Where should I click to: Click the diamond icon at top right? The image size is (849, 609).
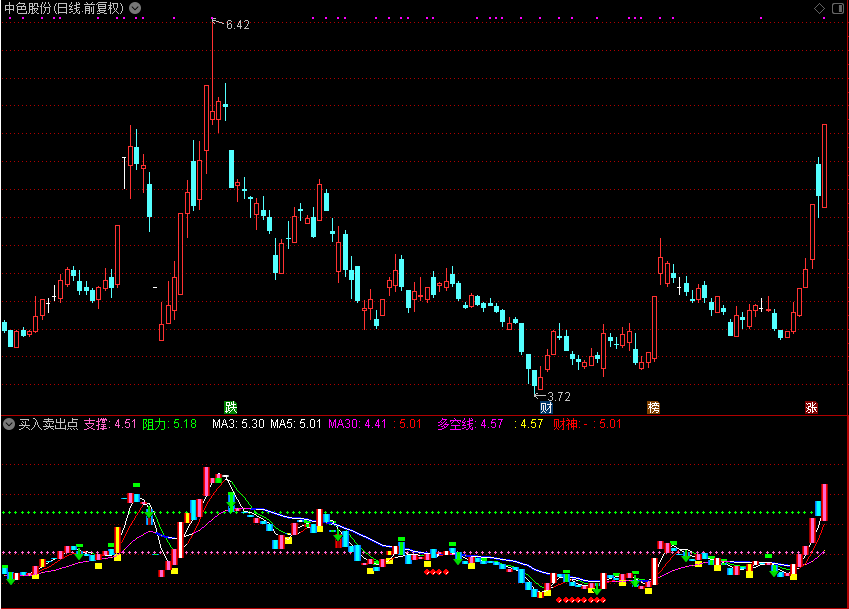tap(819, 8)
